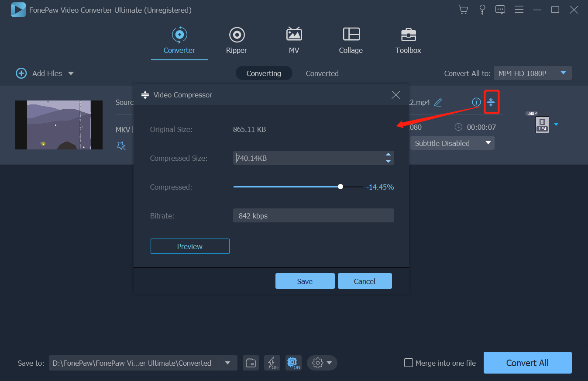Open the gear settings dropdown
This screenshot has width=588, height=381.
click(x=322, y=363)
